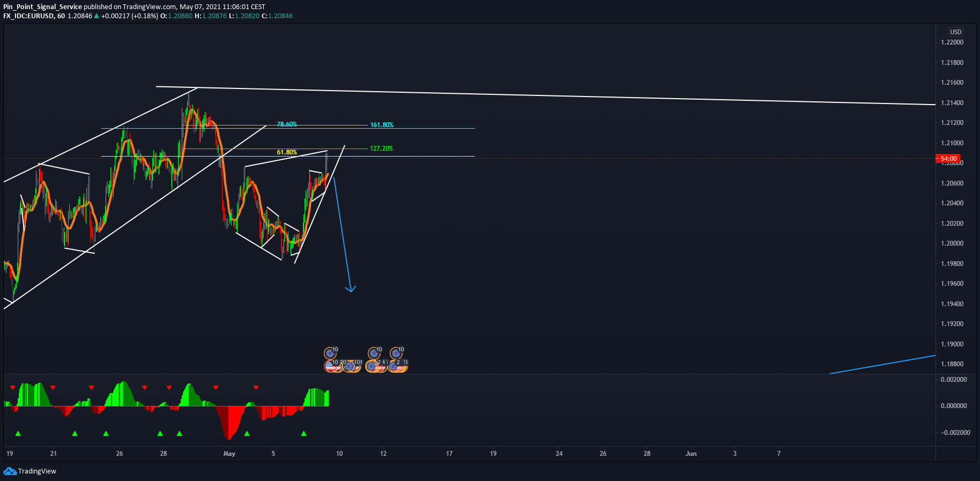Screen dimensions: 980x481
Task: Click the 1.21400 price scale label
Action: (952, 103)
